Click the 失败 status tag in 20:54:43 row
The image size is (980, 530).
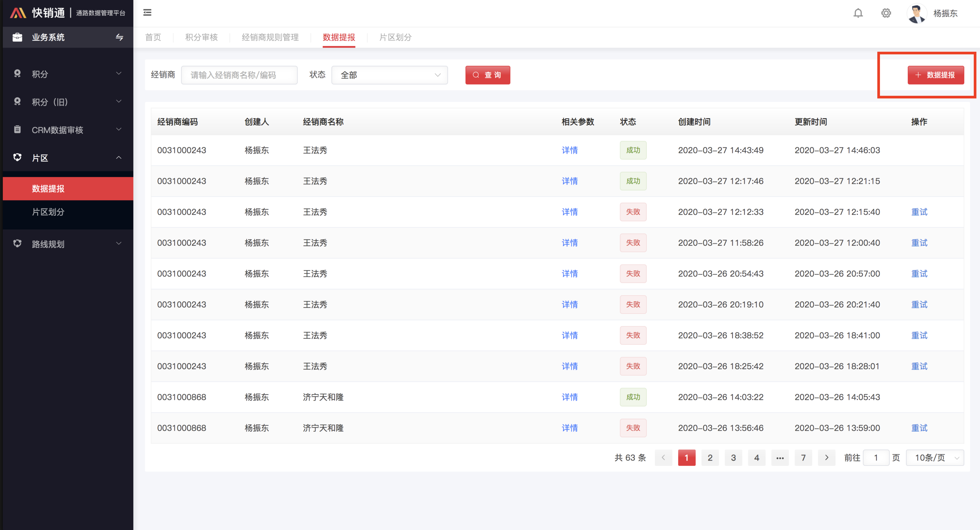coord(633,273)
